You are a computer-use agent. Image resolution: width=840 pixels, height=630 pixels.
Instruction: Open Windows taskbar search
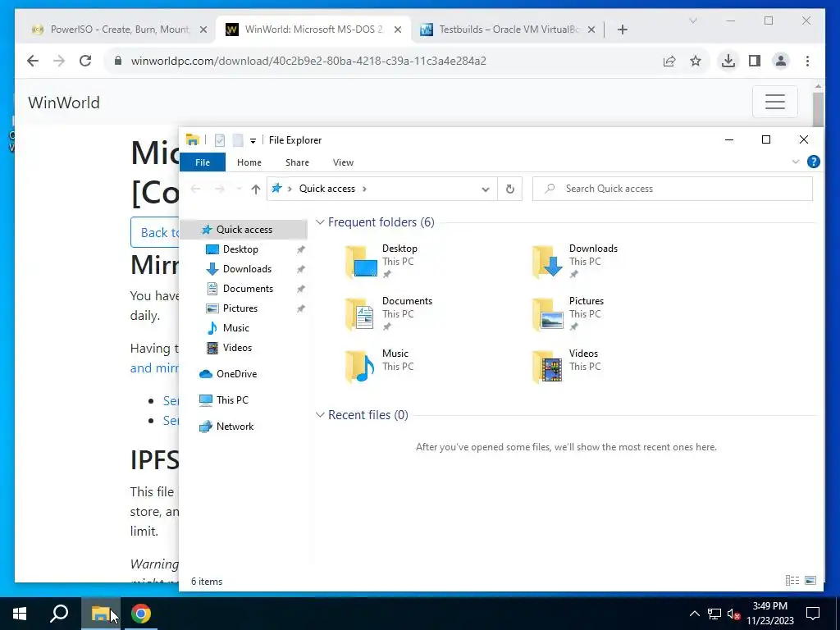[59, 614]
